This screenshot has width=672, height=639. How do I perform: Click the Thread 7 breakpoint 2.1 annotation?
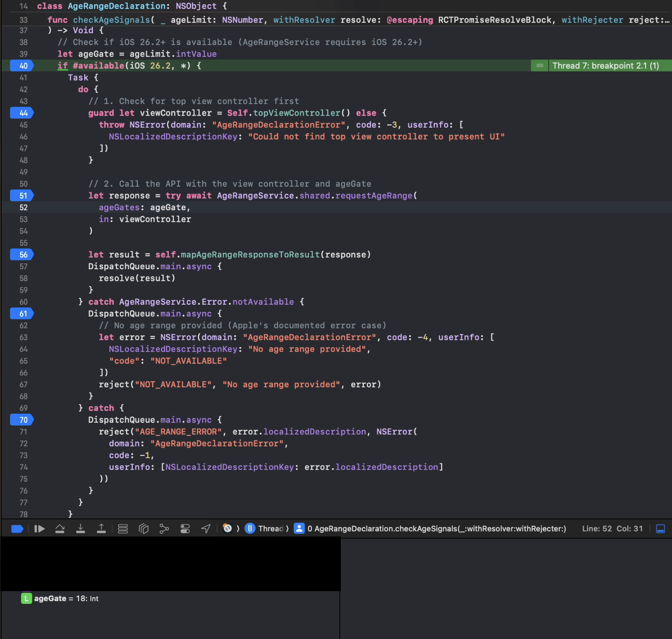click(605, 66)
